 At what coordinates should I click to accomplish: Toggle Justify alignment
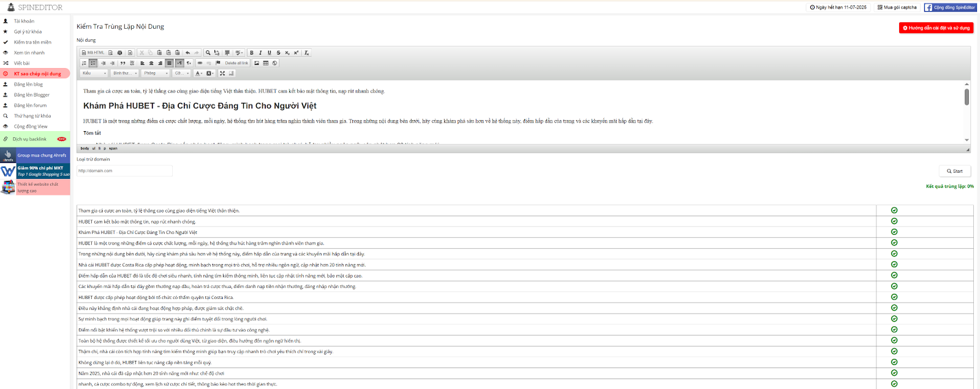(x=169, y=63)
